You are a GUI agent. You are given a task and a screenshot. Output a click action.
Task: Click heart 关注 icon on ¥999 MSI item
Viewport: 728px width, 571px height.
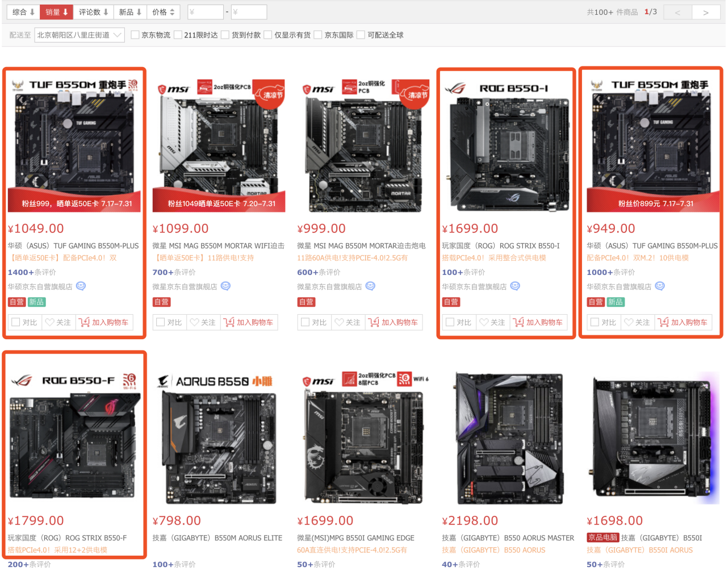coord(339,322)
